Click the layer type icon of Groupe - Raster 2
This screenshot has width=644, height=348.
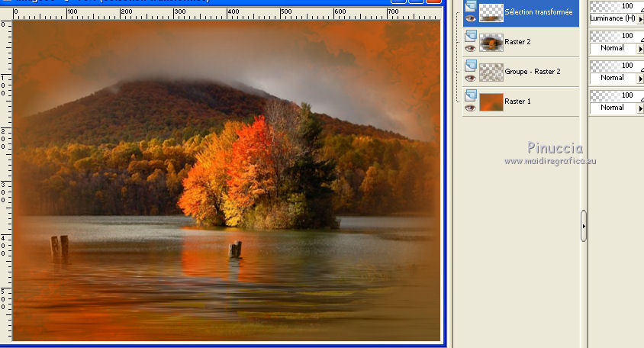(471, 66)
